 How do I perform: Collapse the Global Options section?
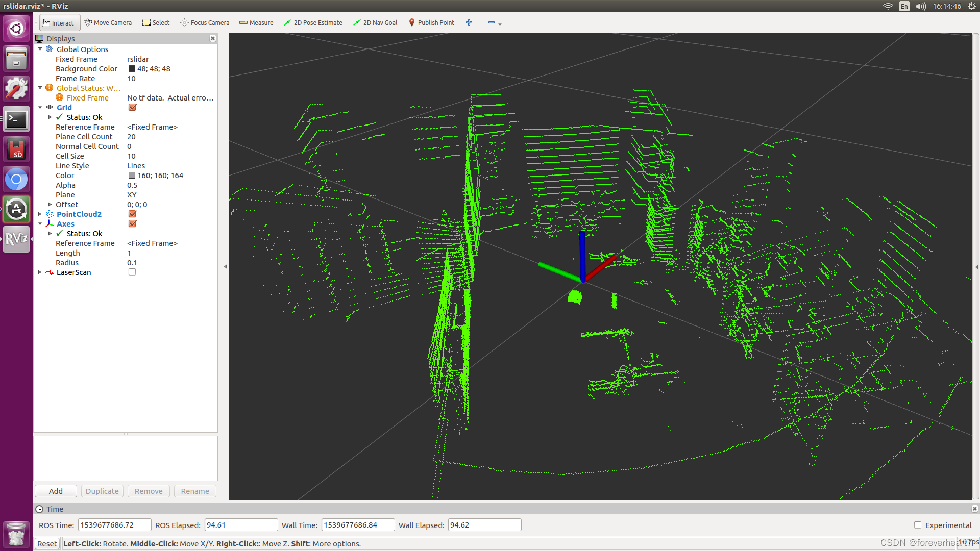click(40, 49)
